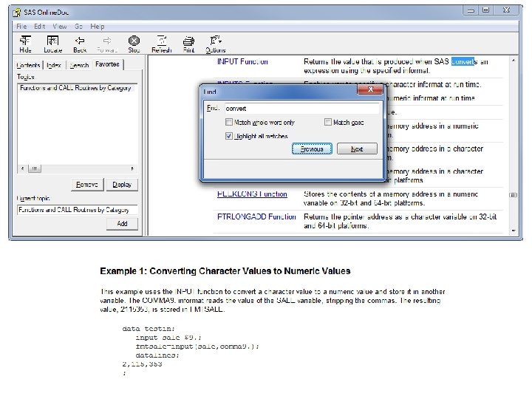Click the SAS OnlineDoc title bar icon
This screenshot has height=399, width=532.
(16, 13)
